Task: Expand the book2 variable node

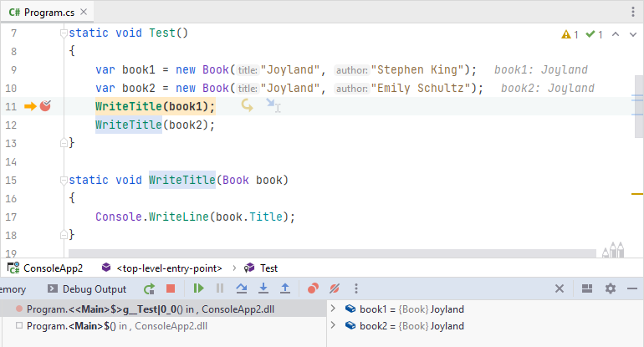Action: point(333,326)
